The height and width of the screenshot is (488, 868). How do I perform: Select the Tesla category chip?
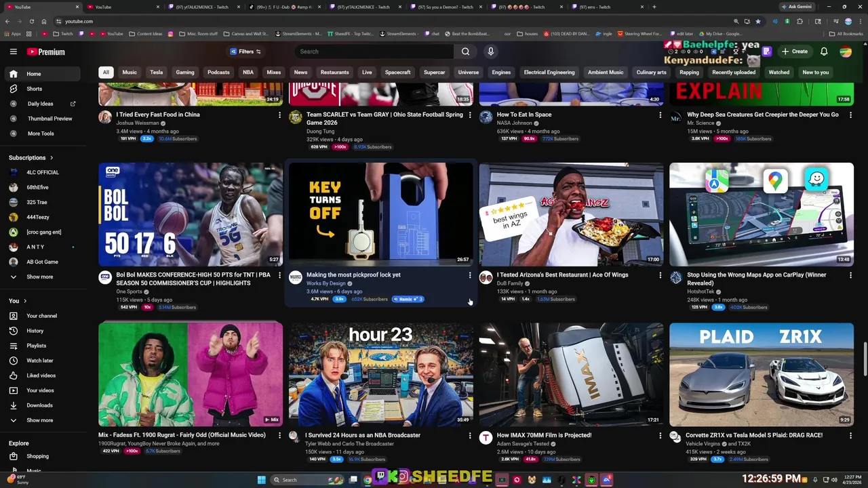(157, 73)
